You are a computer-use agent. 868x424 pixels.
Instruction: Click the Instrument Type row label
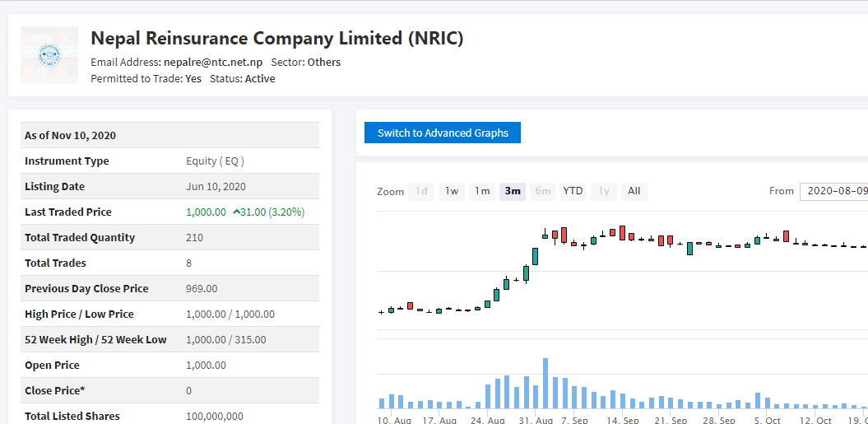(67, 161)
